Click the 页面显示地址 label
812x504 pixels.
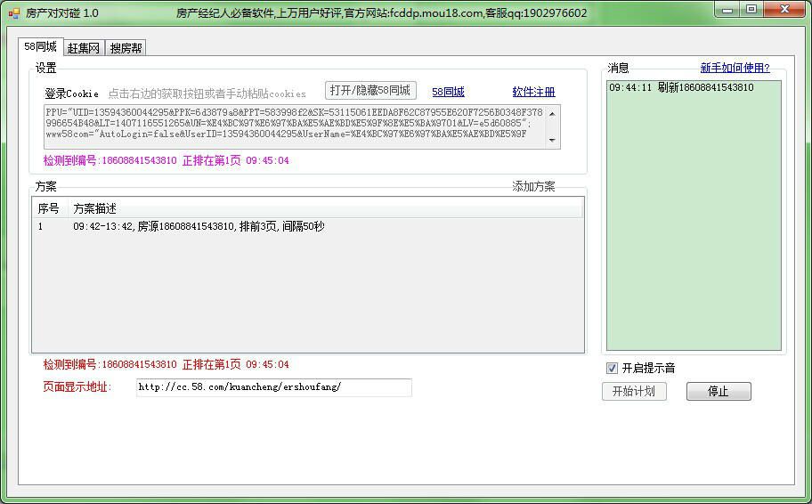[77, 387]
